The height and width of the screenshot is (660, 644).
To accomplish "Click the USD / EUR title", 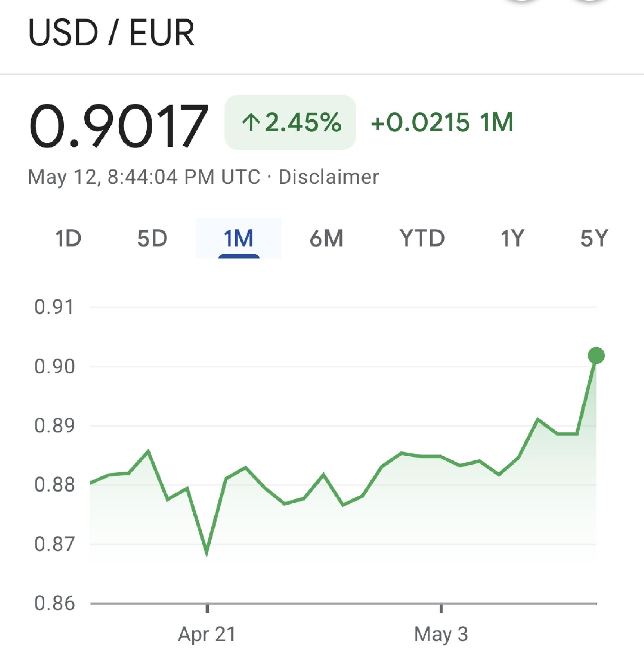I will coord(111,33).
